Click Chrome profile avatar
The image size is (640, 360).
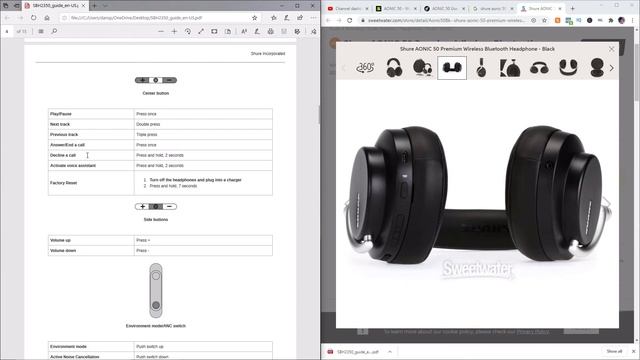(622, 20)
